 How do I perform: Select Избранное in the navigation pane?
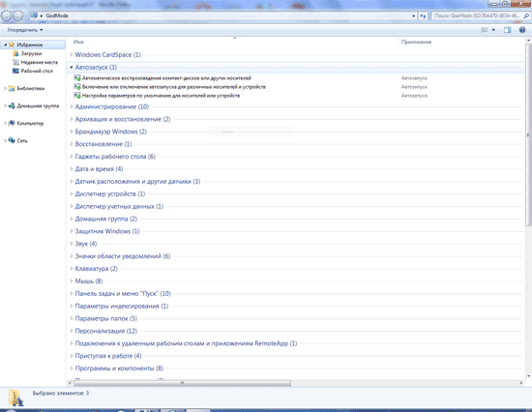[30, 44]
